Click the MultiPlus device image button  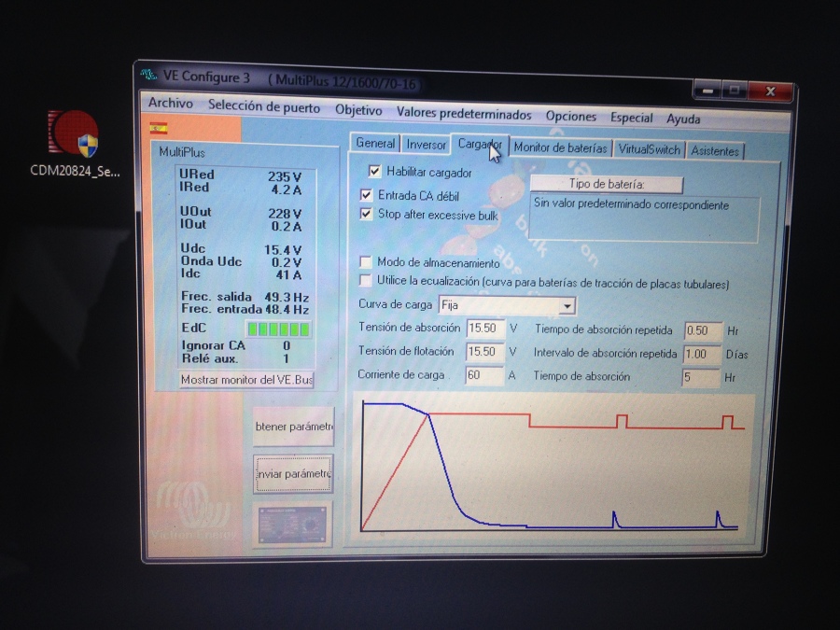(x=293, y=524)
